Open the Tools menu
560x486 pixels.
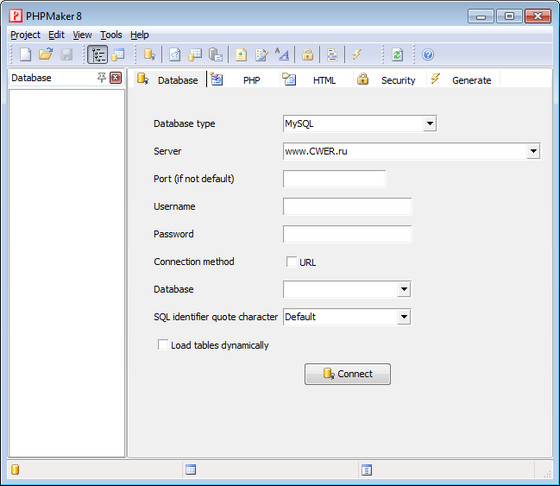(111, 35)
